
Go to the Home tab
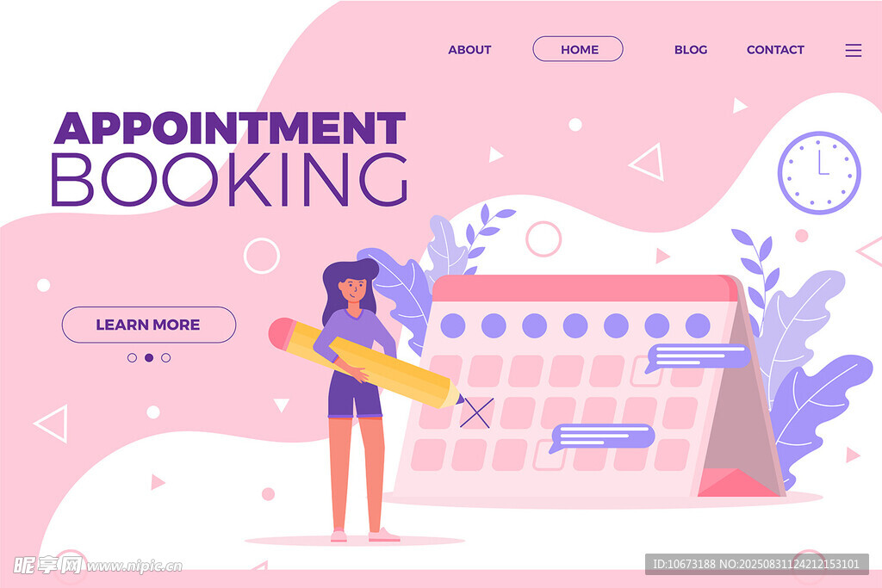coord(578,49)
